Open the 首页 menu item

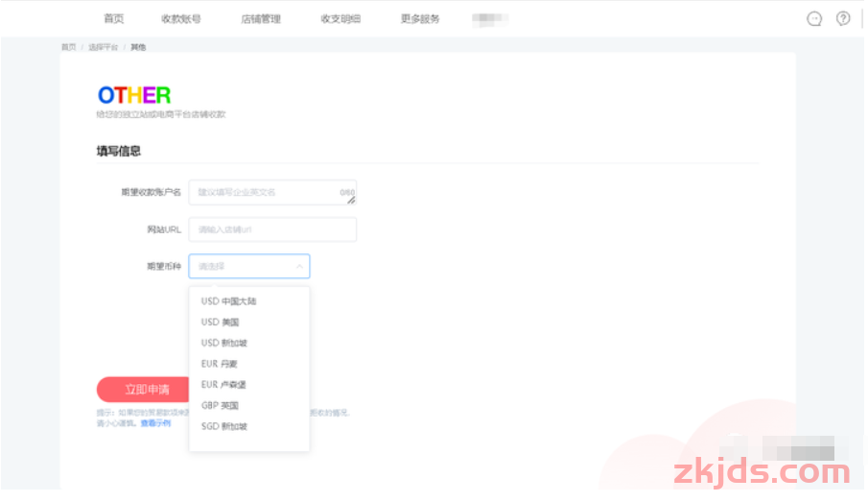pyautogui.click(x=113, y=19)
